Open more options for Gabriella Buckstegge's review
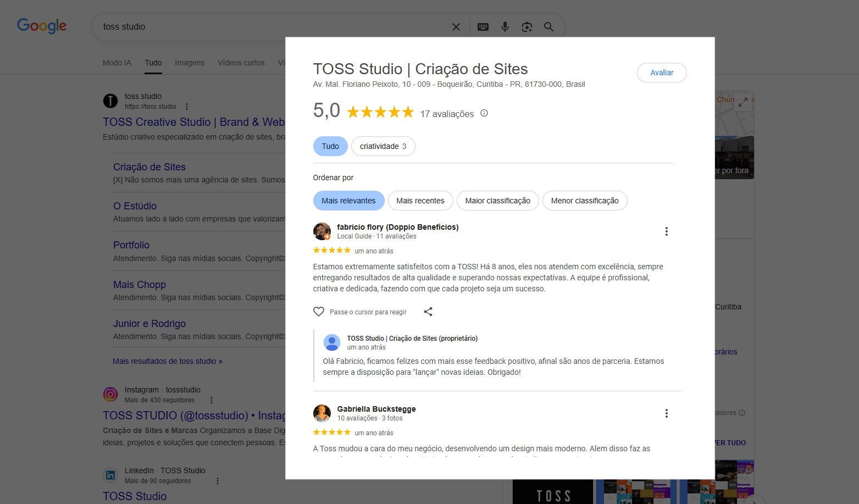 667,413
